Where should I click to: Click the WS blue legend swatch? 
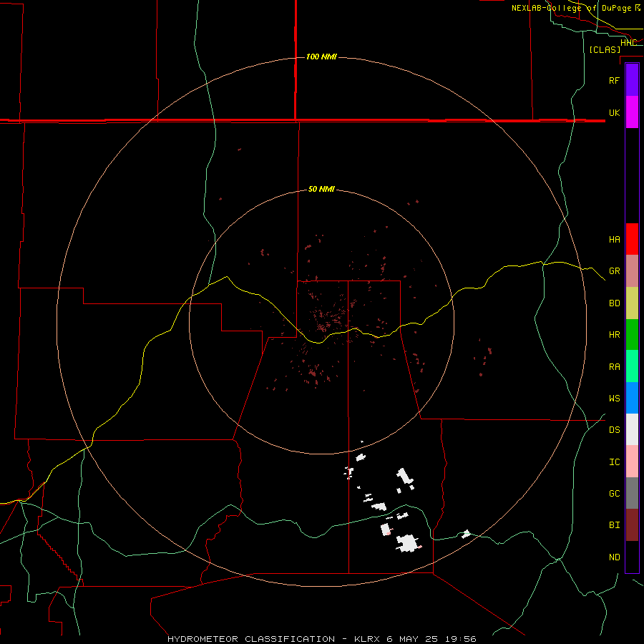coord(632,398)
